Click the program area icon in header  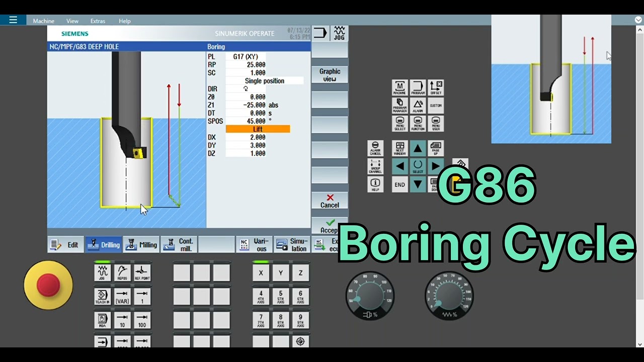320,33
